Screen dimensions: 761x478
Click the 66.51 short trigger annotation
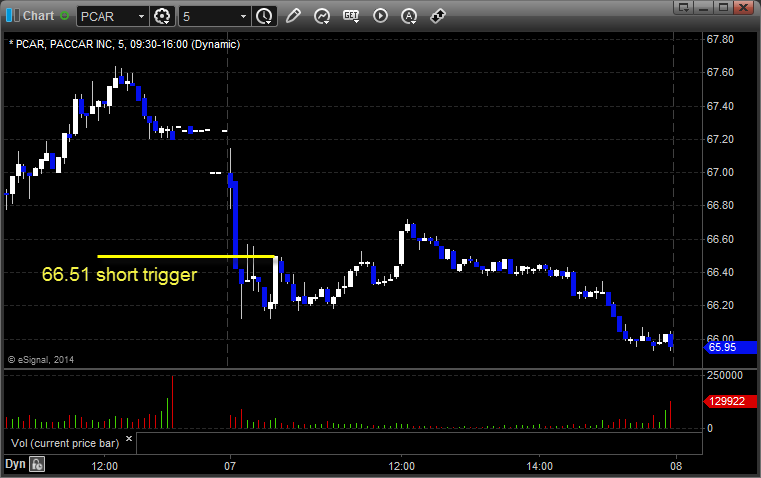coord(119,275)
